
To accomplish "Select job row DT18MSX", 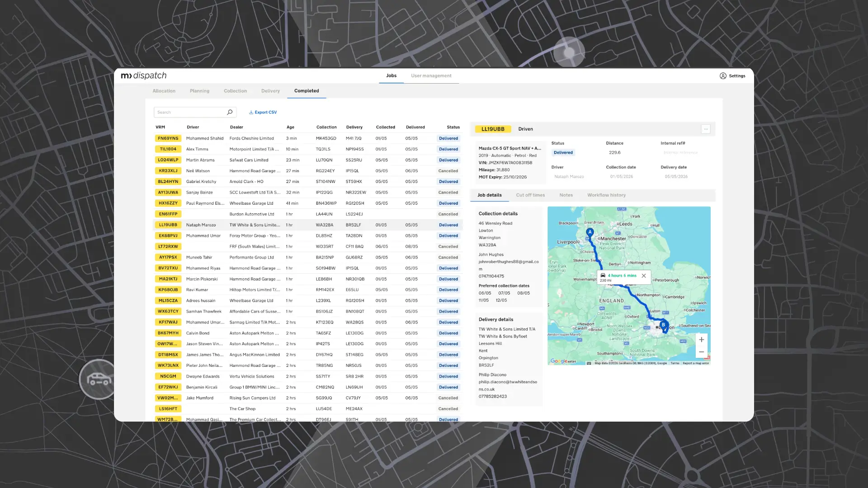I will click(307, 355).
